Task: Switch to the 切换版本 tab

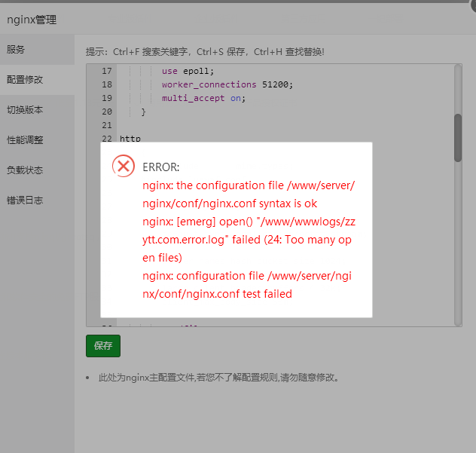Action: point(37,110)
